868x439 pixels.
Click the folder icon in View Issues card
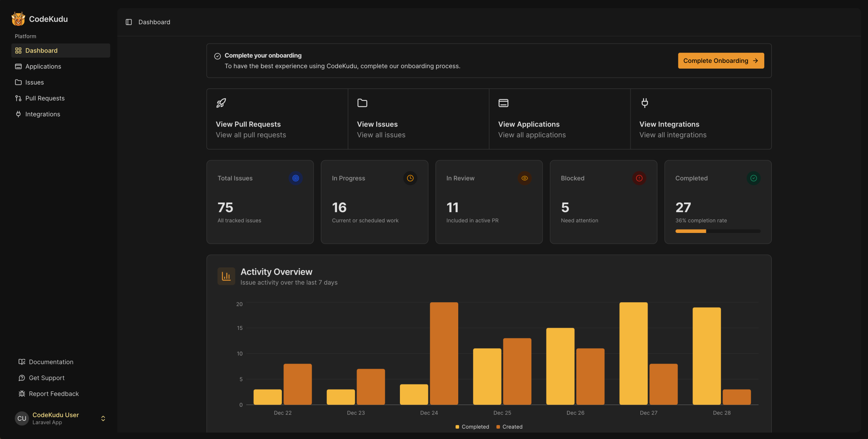362,103
